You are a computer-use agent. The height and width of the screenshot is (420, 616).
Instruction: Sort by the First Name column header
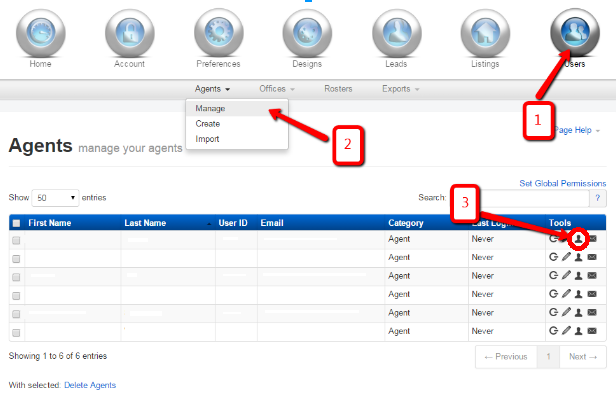pyautogui.click(x=73, y=223)
